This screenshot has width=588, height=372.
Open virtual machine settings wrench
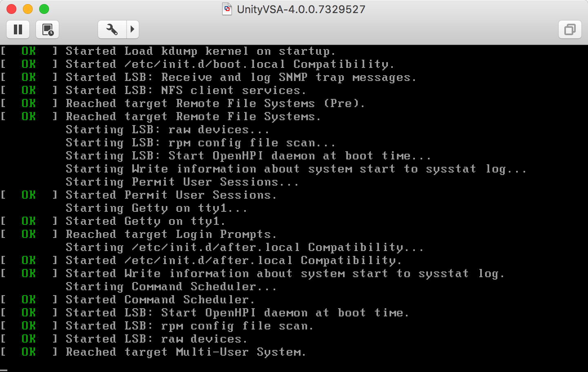point(112,29)
